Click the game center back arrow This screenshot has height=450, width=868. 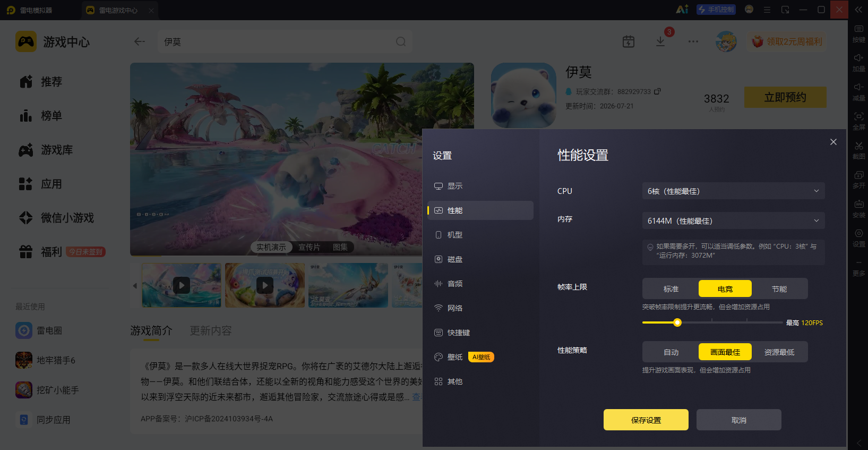pos(140,41)
